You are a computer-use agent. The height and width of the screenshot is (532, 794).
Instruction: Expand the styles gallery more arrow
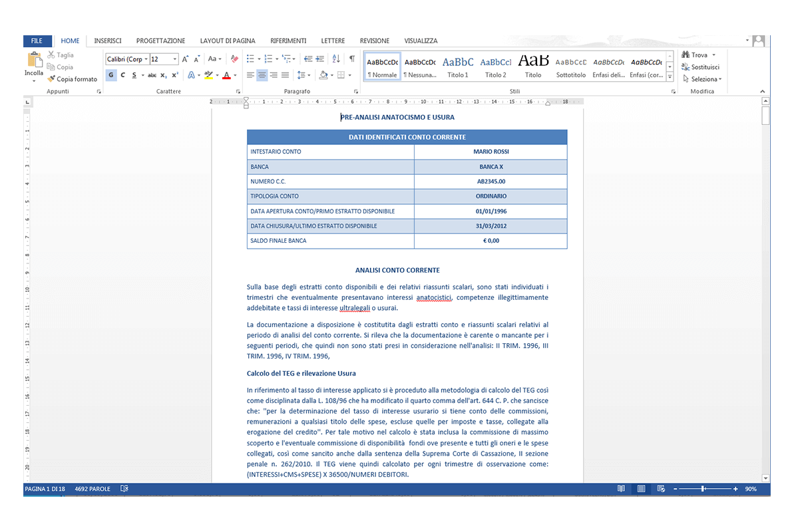pyautogui.click(x=670, y=77)
